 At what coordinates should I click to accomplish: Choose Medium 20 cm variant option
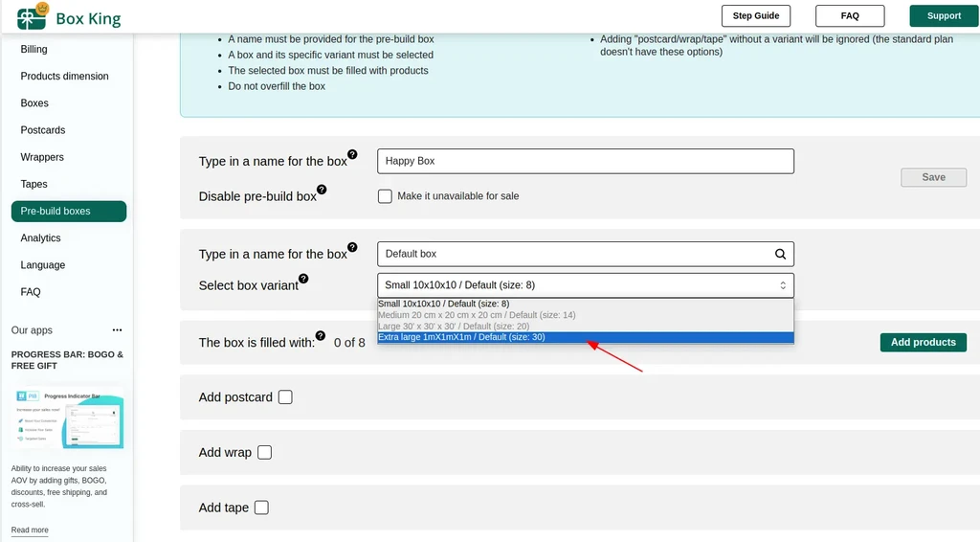(586, 315)
